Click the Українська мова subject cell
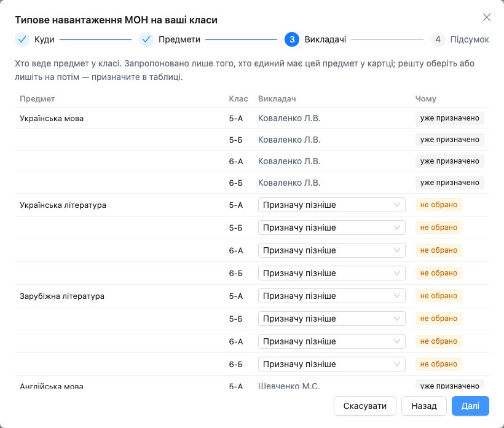The height and width of the screenshot is (428, 504). 52,118
